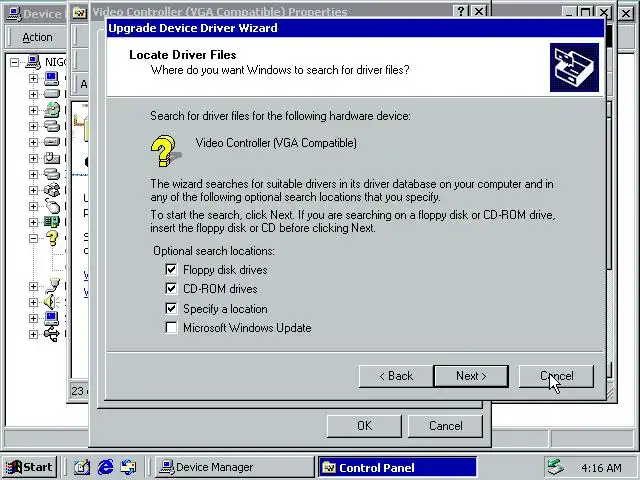This screenshot has height=480, width=640.
Task: Expand the node beside the ports cable icon
Action: coord(33,286)
